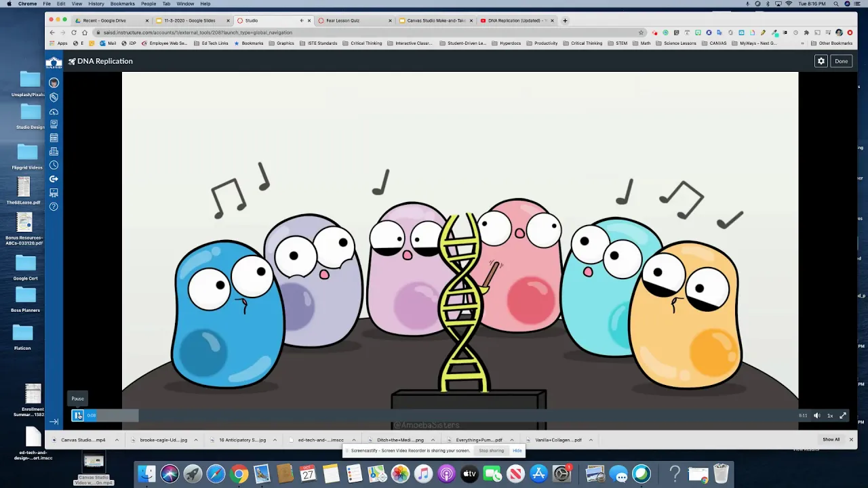
Task: Click the address bar URL
Action: [198, 33]
